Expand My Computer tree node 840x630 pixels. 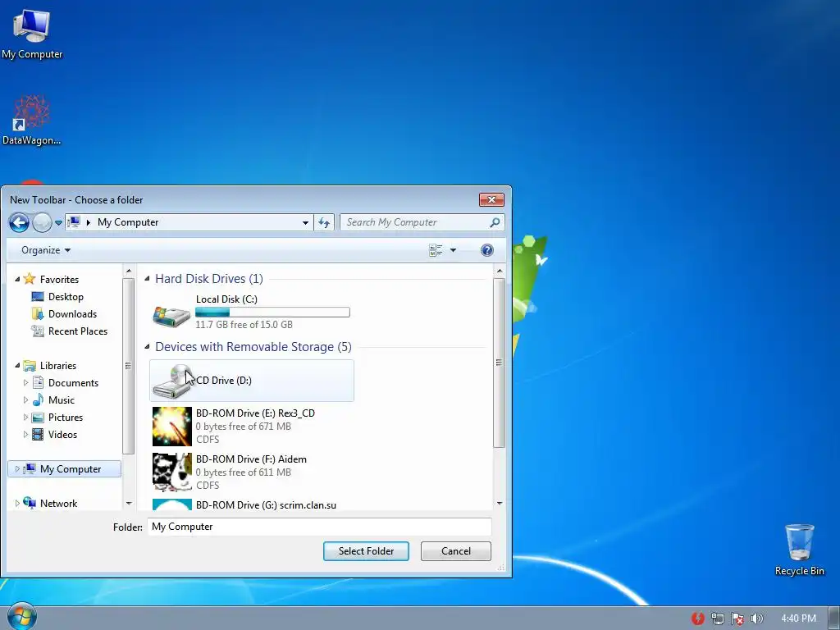coord(17,468)
